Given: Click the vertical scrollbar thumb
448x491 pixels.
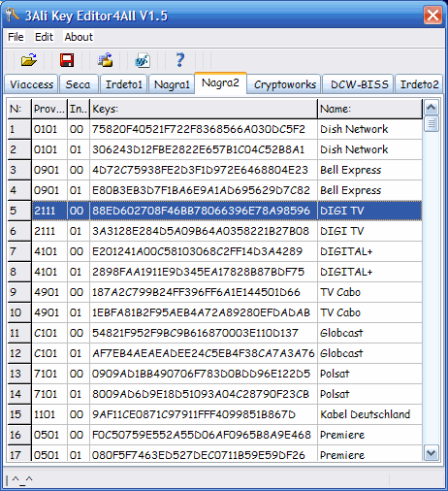Looking at the screenshot, I should (x=432, y=124).
